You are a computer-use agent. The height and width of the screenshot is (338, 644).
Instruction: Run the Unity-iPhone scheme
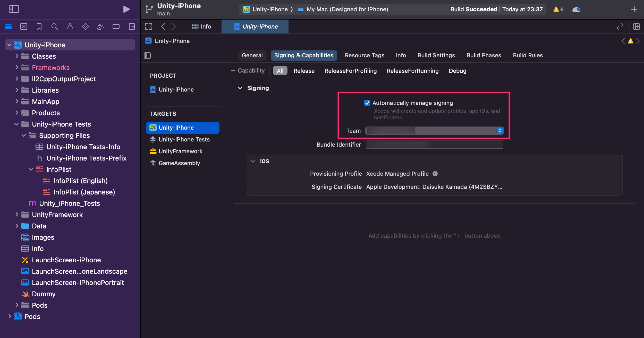126,9
